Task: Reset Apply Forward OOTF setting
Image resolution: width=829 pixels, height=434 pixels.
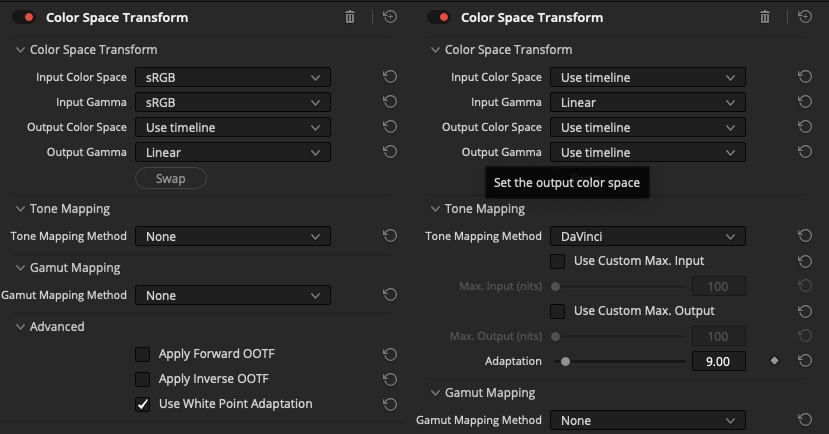Action: [x=390, y=354]
